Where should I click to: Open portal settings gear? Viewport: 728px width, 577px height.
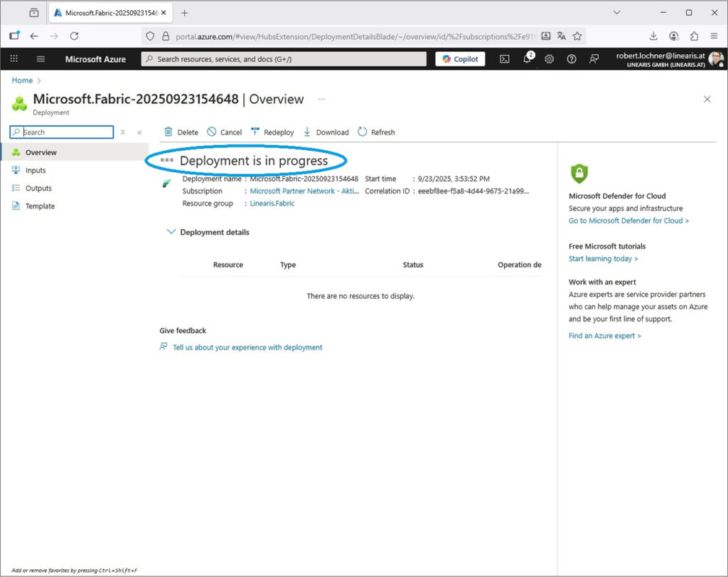click(x=550, y=59)
